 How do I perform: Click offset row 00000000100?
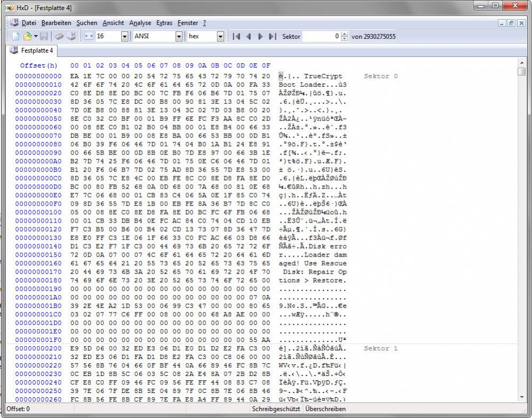click(x=38, y=212)
